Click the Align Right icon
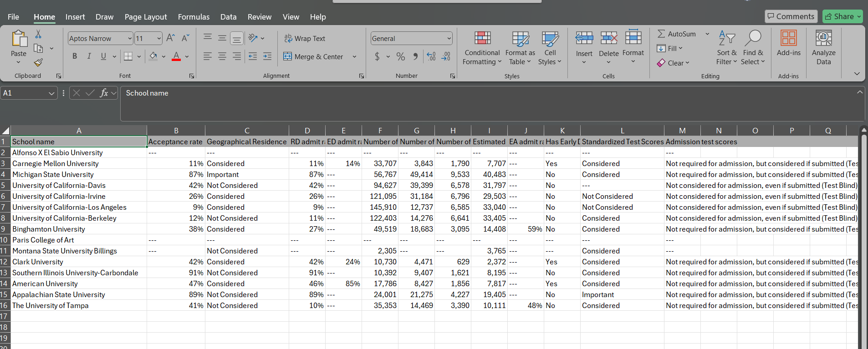This screenshot has height=349, width=868. coord(237,56)
